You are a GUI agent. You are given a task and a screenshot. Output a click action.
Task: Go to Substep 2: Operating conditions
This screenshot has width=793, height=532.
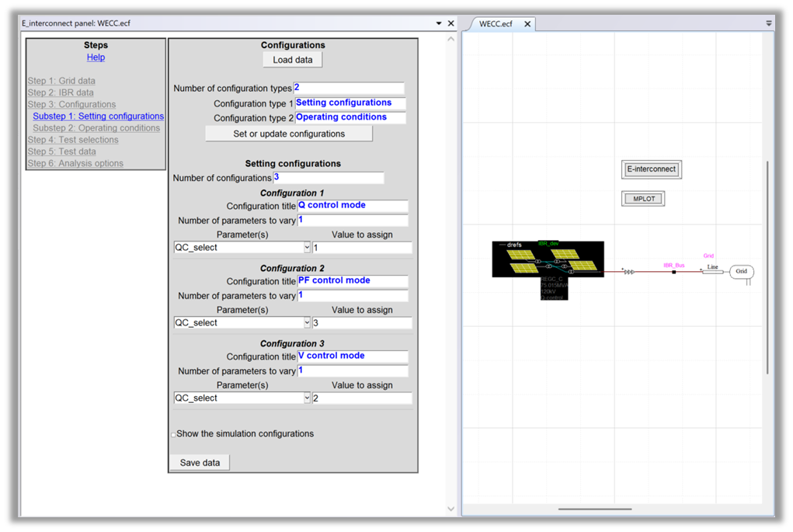[x=96, y=128]
